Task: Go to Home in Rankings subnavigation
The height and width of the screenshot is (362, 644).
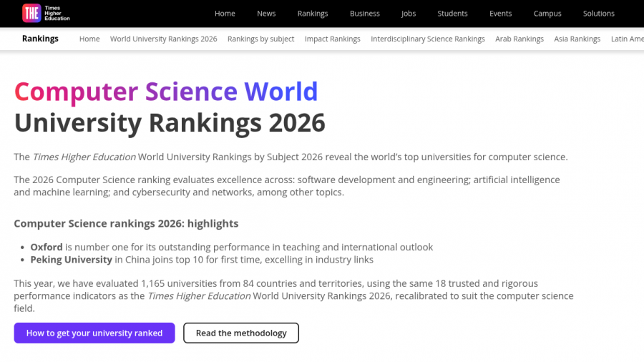Action: pos(89,39)
